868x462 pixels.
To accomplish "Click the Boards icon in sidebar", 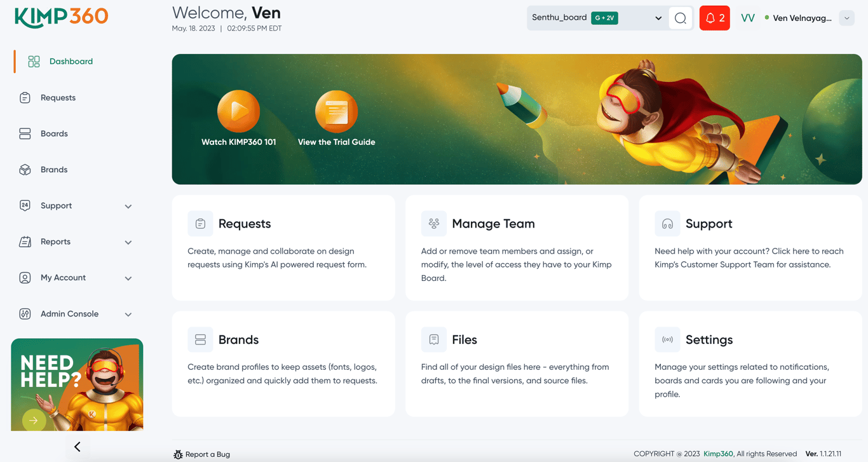I will 25,134.
